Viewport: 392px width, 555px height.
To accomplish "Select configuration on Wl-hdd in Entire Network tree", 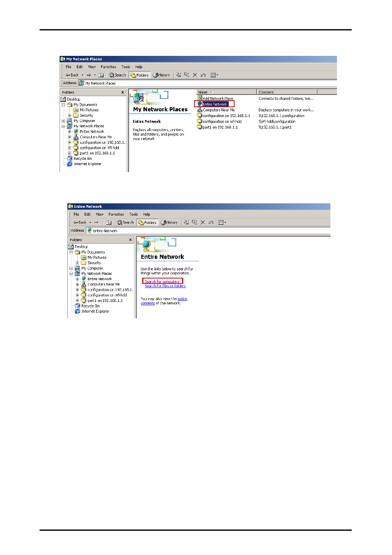I will click(x=104, y=295).
